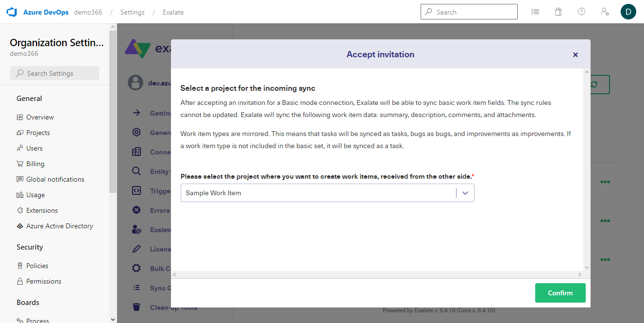This screenshot has width=644, height=323.
Task: Open Billing settings page
Action: tap(35, 164)
